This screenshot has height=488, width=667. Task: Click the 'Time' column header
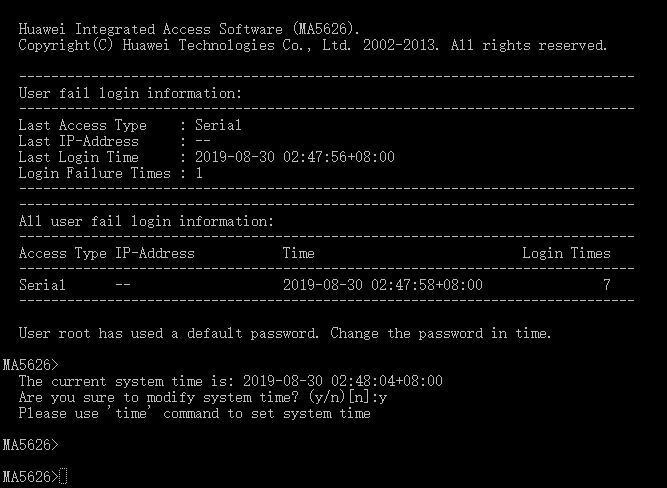tap(298, 253)
